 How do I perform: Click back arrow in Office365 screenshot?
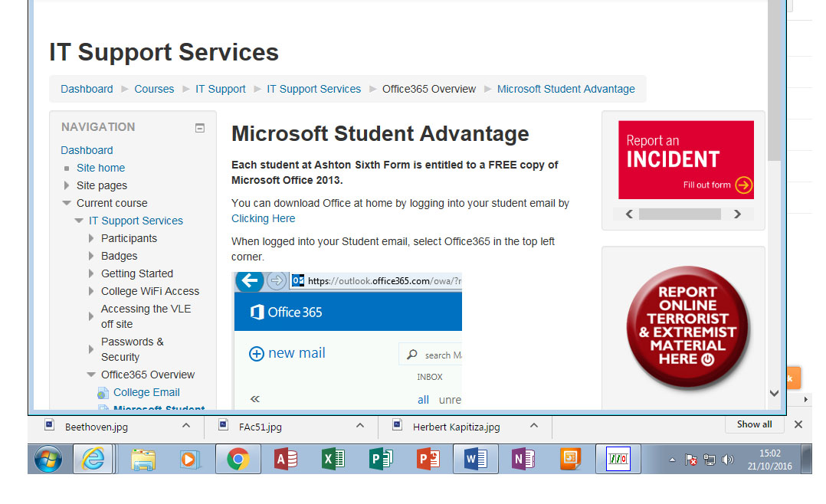tap(250, 280)
